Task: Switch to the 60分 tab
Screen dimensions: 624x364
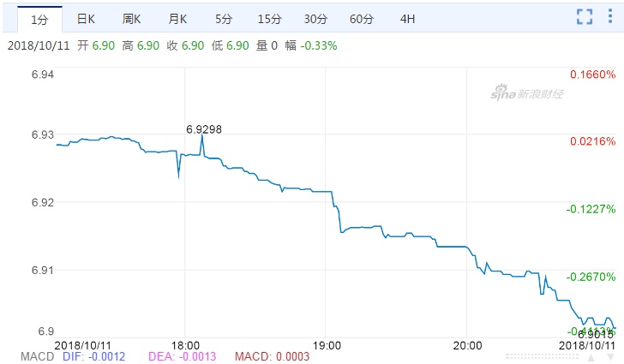Action: click(x=362, y=18)
